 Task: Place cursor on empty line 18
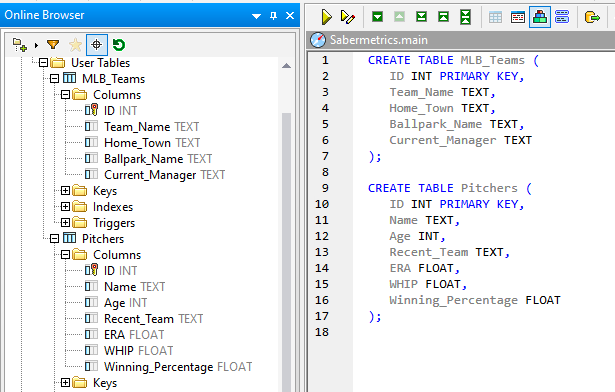pyautogui.click(x=482, y=332)
